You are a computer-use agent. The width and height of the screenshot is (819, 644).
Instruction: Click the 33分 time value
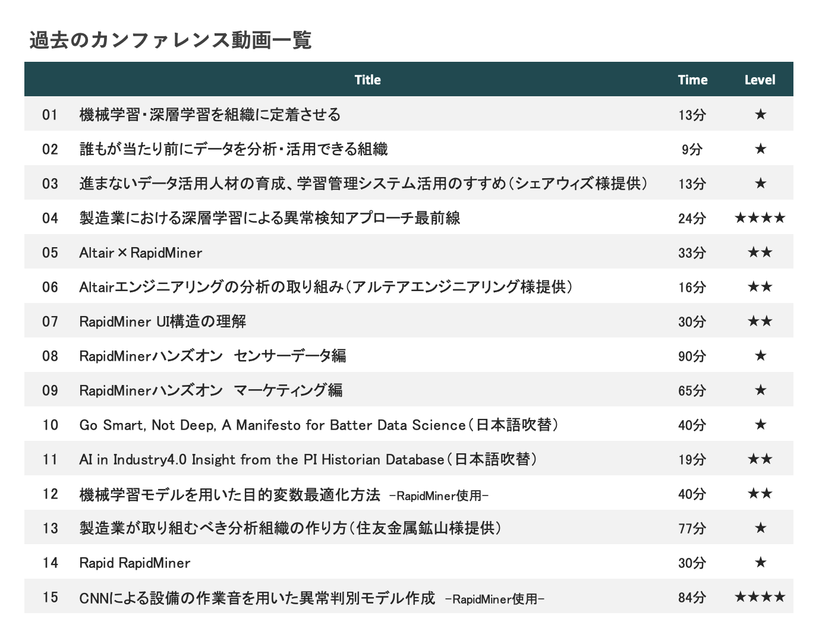(x=692, y=252)
